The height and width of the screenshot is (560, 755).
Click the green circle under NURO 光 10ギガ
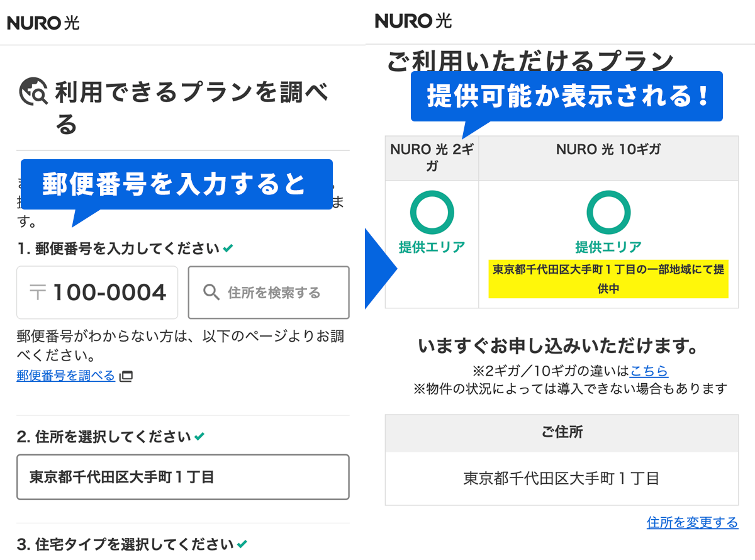(608, 213)
